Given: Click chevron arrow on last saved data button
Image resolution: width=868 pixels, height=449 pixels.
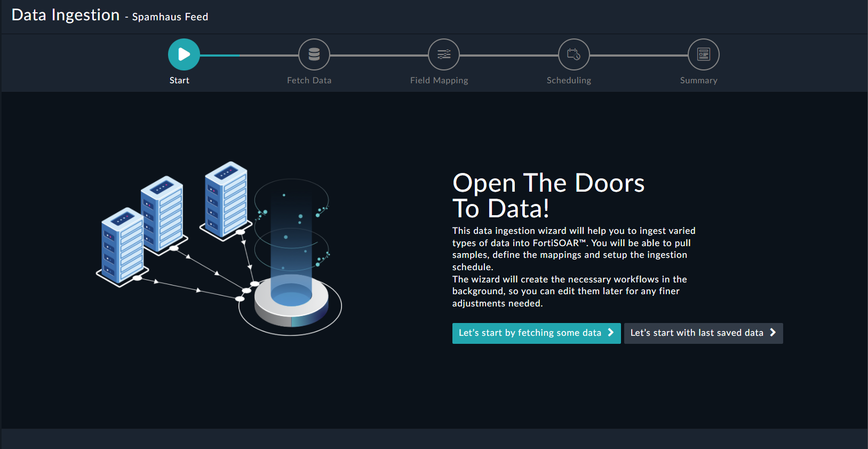Looking at the screenshot, I should click(773, 333).
